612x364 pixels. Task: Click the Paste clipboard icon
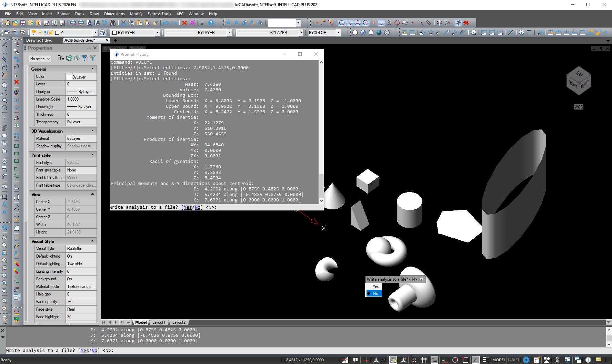tap(139, 23)
